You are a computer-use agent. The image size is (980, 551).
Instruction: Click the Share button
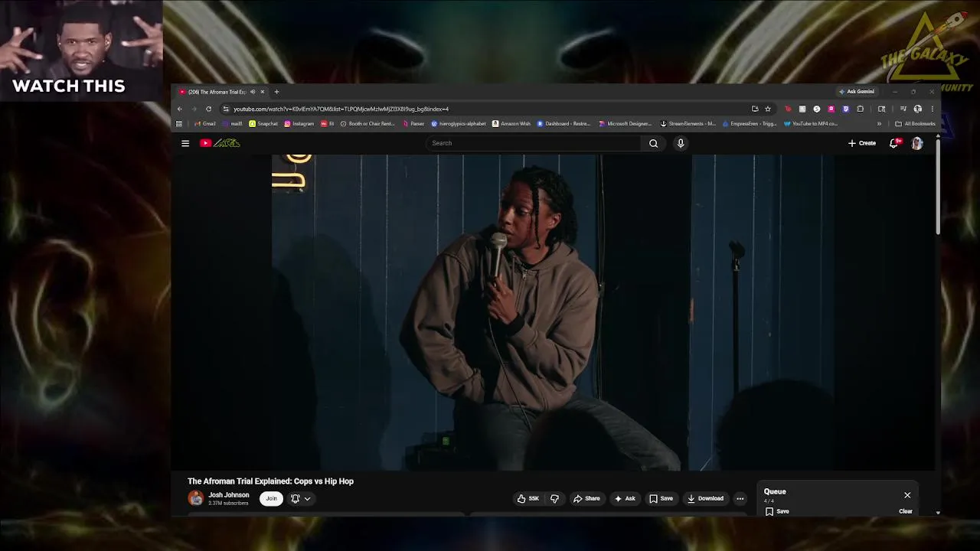click(x=586, y=498)
